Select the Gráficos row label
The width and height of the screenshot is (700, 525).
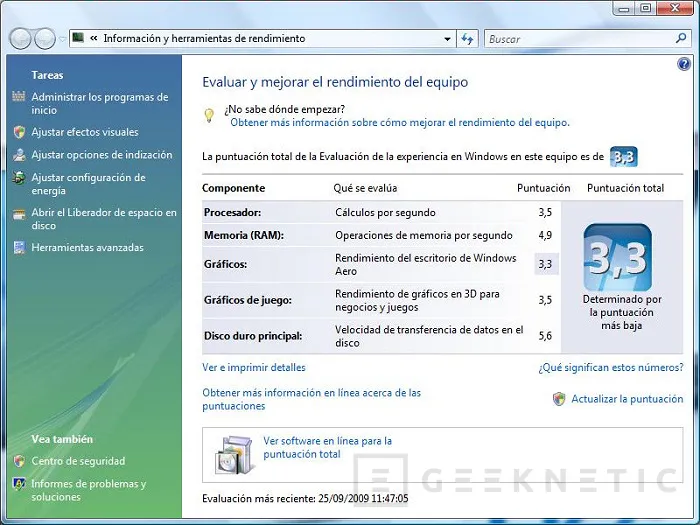225,264
